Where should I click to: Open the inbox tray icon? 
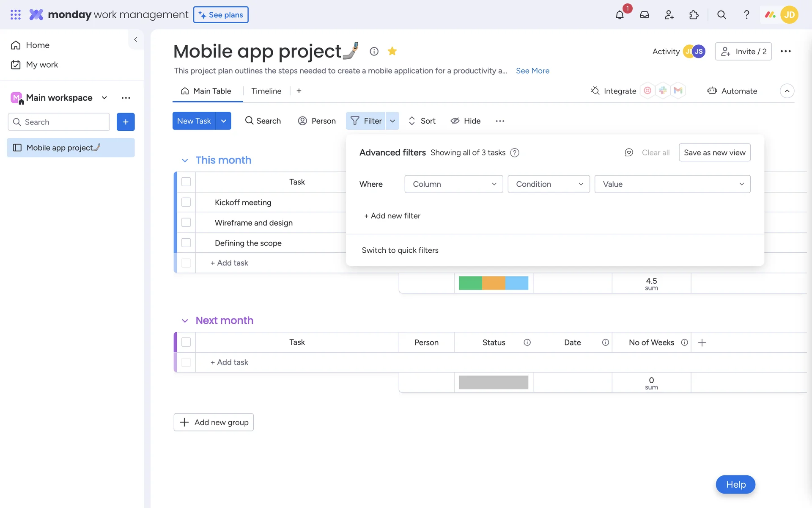[x=644, y=15]
